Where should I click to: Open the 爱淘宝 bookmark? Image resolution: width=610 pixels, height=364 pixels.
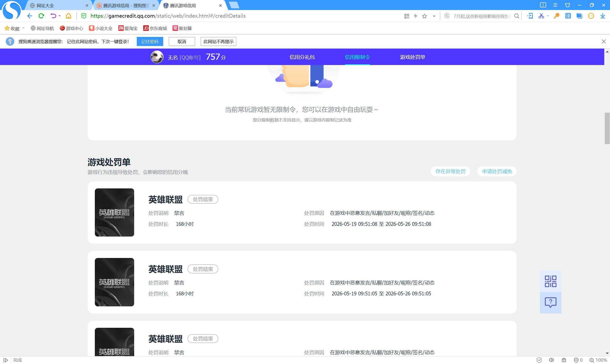(128, 28)
